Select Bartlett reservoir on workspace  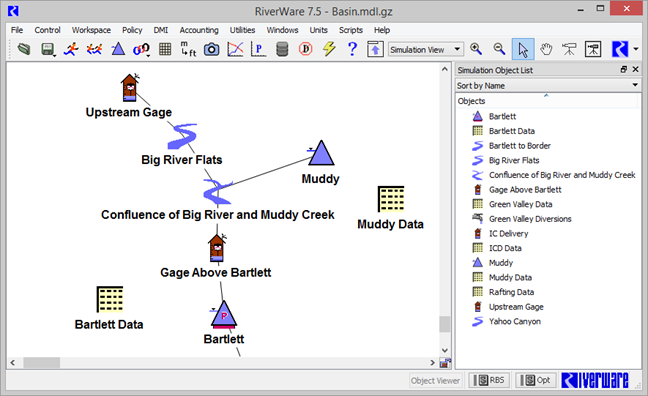224,315
